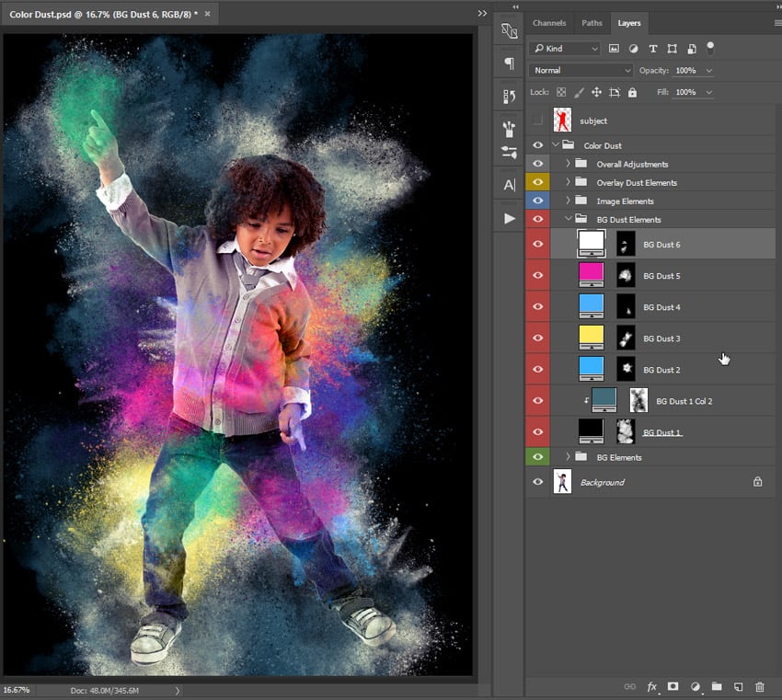Image resolution: width=782 pixels, height=700 pixels.
Task: Click the layer style fx icon
Action: [652, 686]
